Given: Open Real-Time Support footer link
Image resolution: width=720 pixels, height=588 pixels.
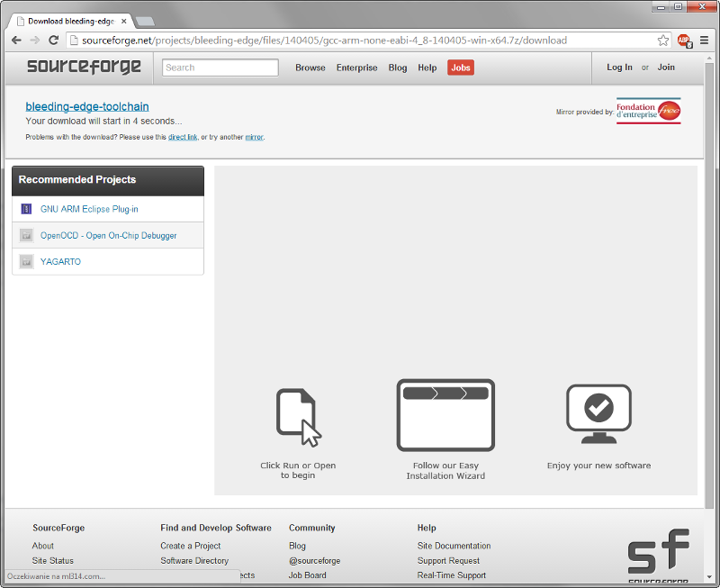Looking at the screenshot, I should pyautogui.click(x=452, y=575).
